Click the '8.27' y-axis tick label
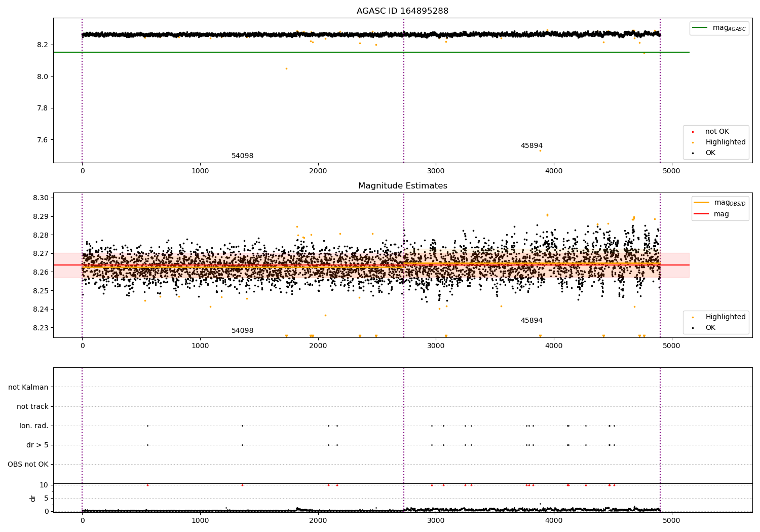This screenshot has width=760, height=532. coord(41,254)
